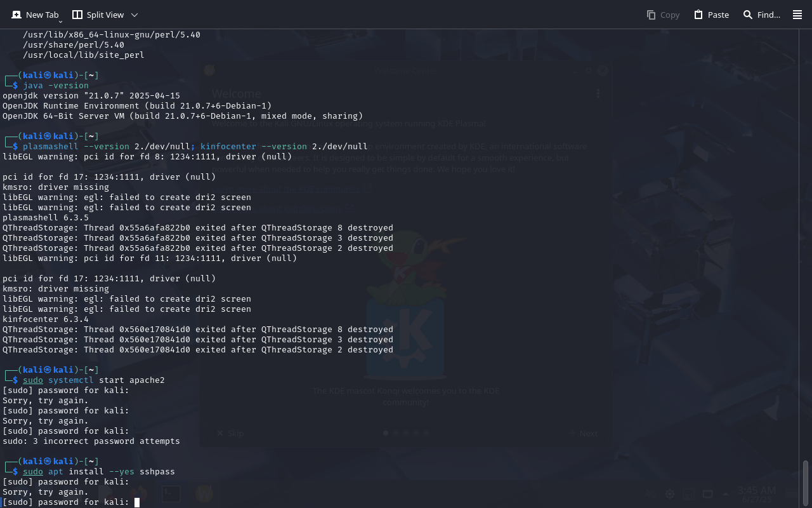Click the "/usr/local/lib/site_perl" path line
The height and width of the screenshot is (508, 812).
click(x=84, y=55)
